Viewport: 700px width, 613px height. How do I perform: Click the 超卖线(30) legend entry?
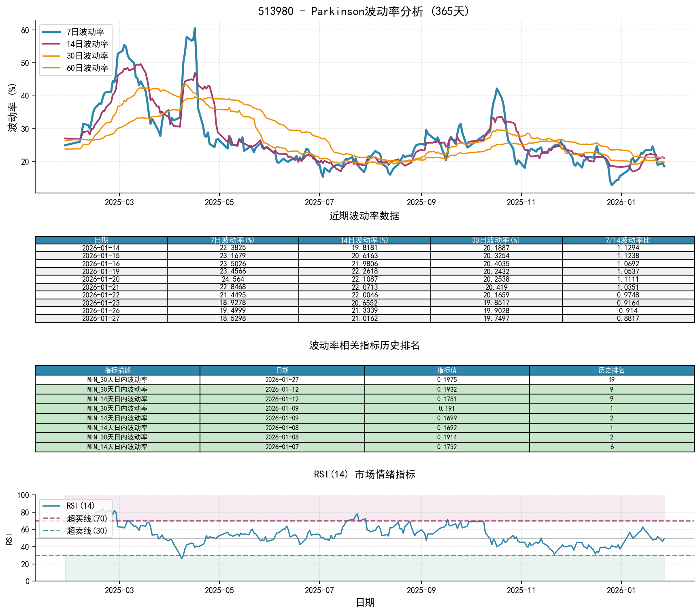[x=87, y=530]
